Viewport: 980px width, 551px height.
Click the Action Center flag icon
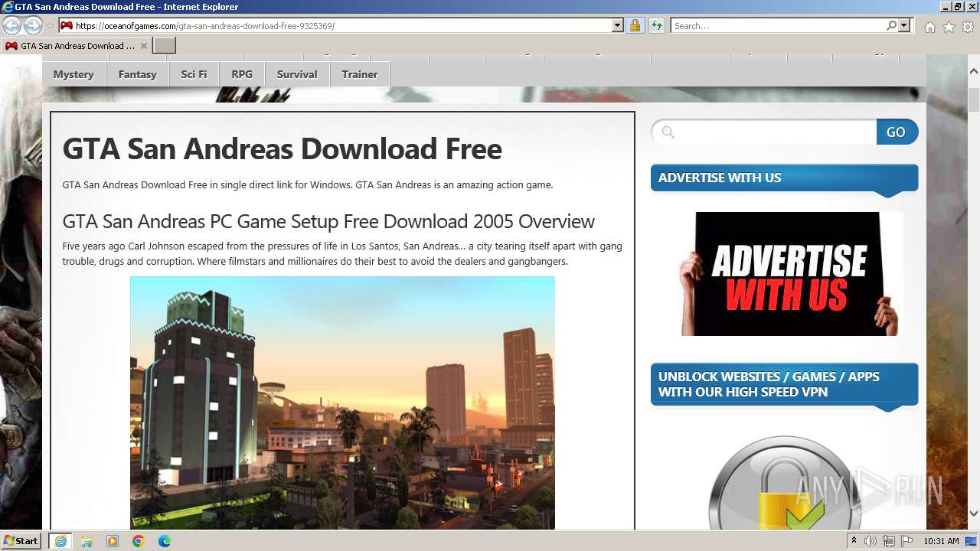click(908, 541)
